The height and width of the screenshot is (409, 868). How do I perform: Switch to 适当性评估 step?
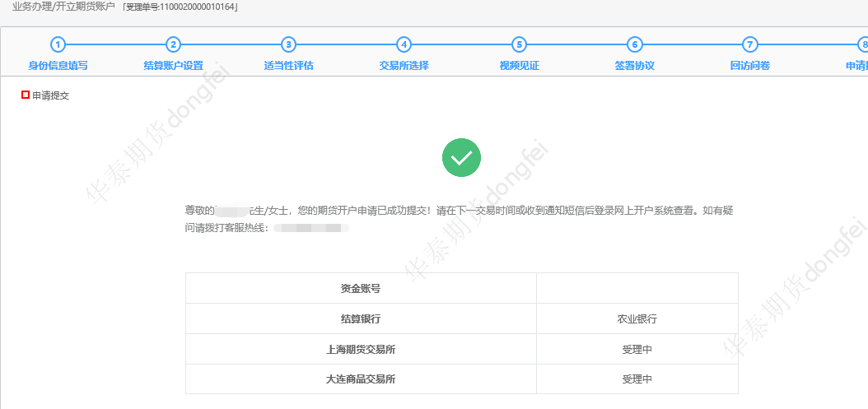pos(288,66)
